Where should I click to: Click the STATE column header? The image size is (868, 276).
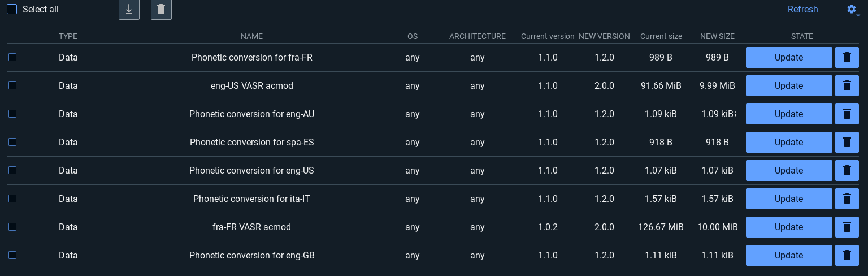[802, 36]
